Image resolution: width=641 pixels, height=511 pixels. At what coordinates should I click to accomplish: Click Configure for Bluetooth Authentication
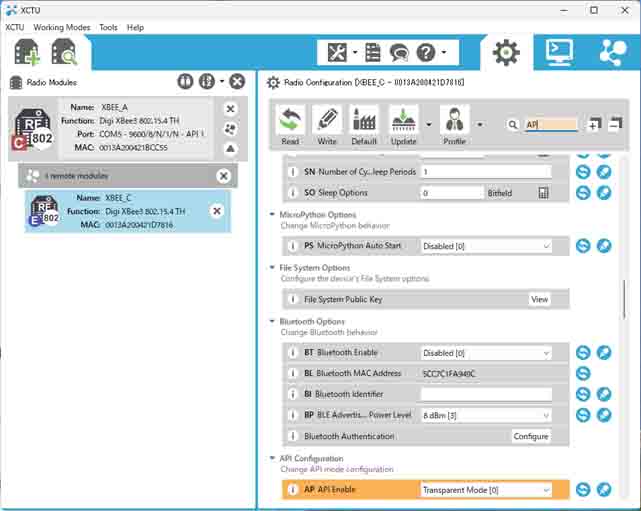(x=531, y=436)
